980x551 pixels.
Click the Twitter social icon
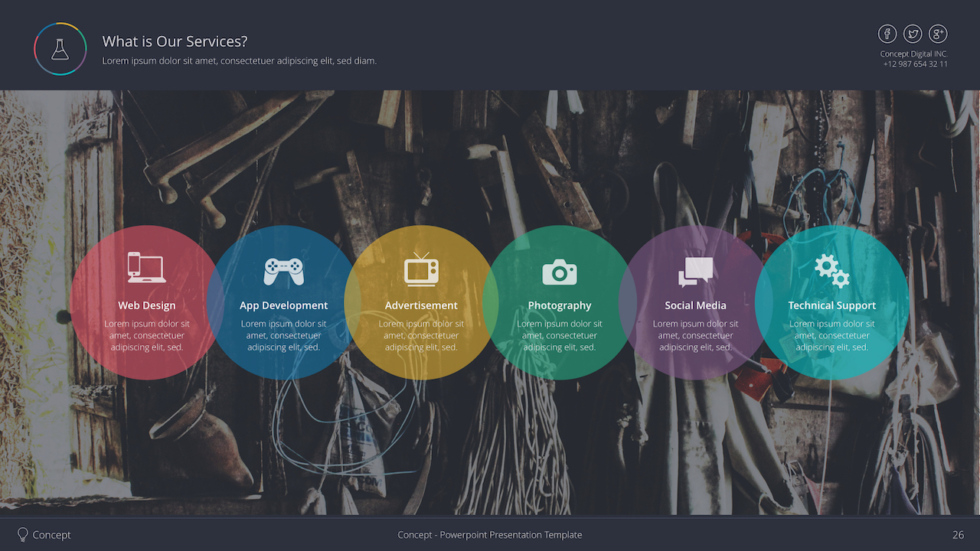click(913, 34)
